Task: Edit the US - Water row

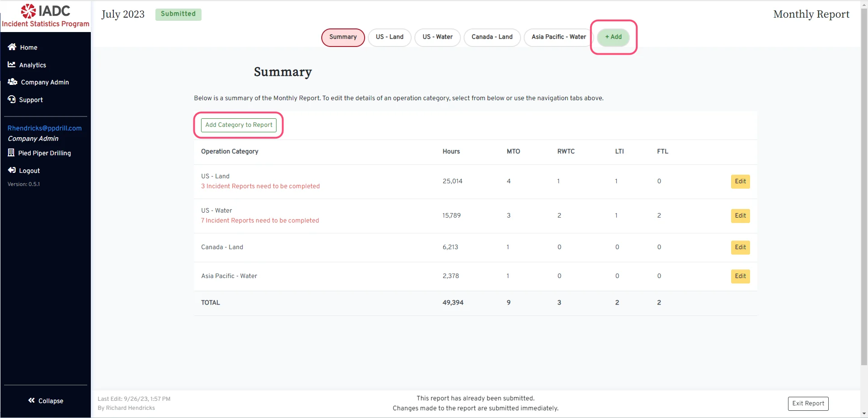Action: click(x=740, y=216)
